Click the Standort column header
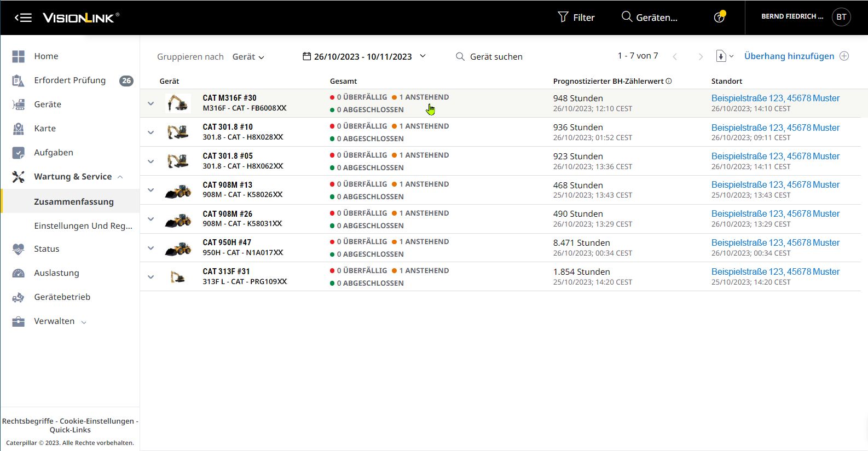868x451 pixels. (x=727, y=81)
